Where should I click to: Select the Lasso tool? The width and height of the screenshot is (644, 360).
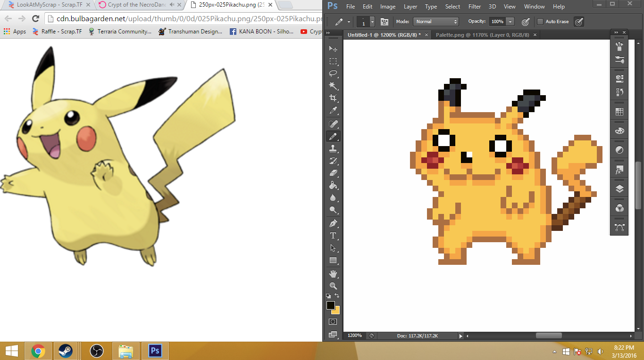click(333, 74)
